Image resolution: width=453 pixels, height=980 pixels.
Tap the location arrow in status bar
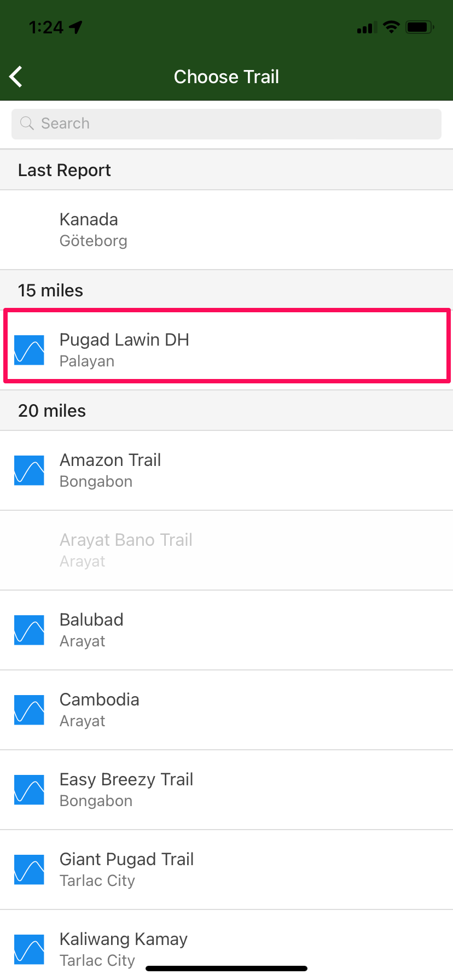click(x=75, y=27)
